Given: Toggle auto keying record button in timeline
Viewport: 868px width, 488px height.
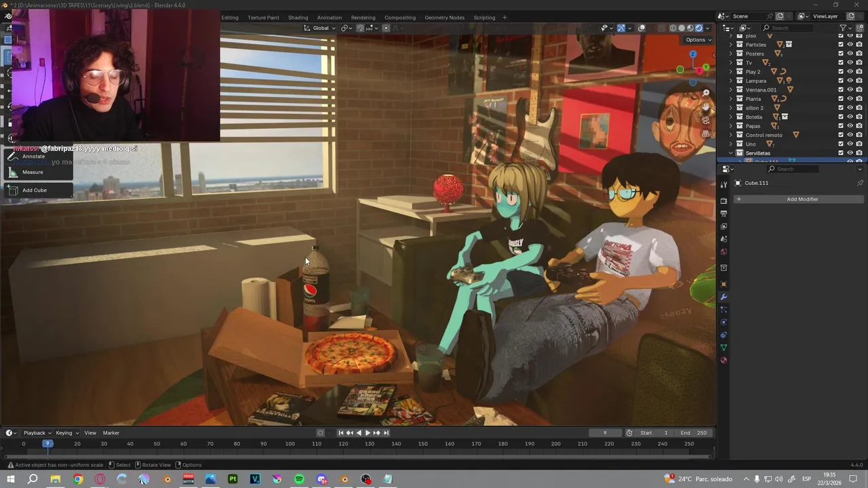Looking at the screenshot, I should point(320,432).
